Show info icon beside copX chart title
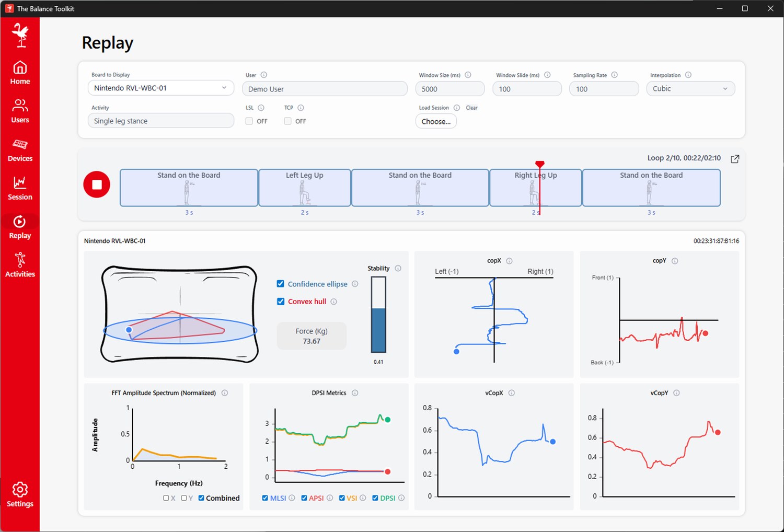Screen dimensions: 784x532 [509, 261]
